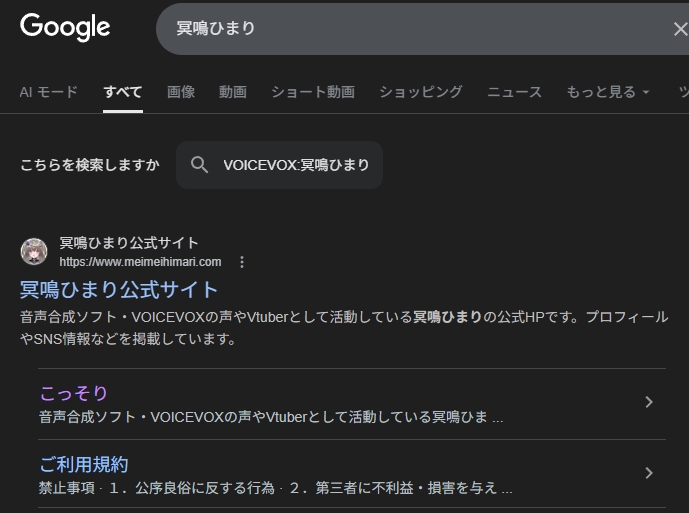The height and width of the screenshot is (513, 689).
Task: Open the 動画 tab
Action: click(233, 92)
